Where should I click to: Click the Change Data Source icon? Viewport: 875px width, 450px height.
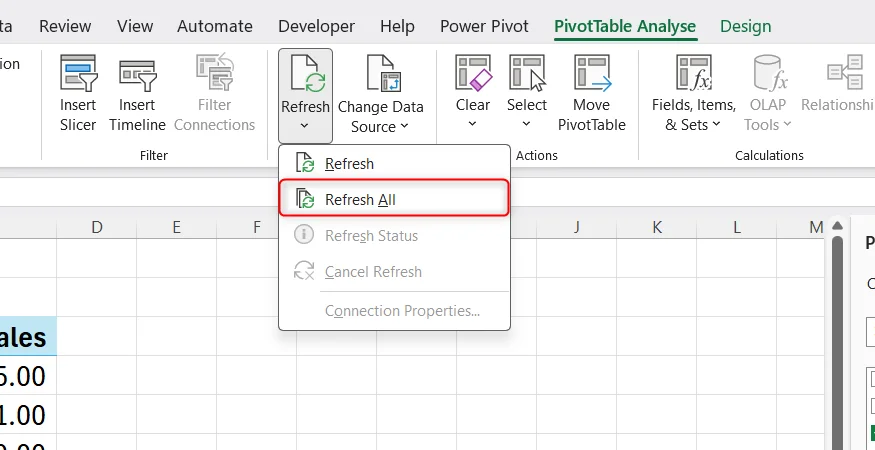tap(383, 73)
